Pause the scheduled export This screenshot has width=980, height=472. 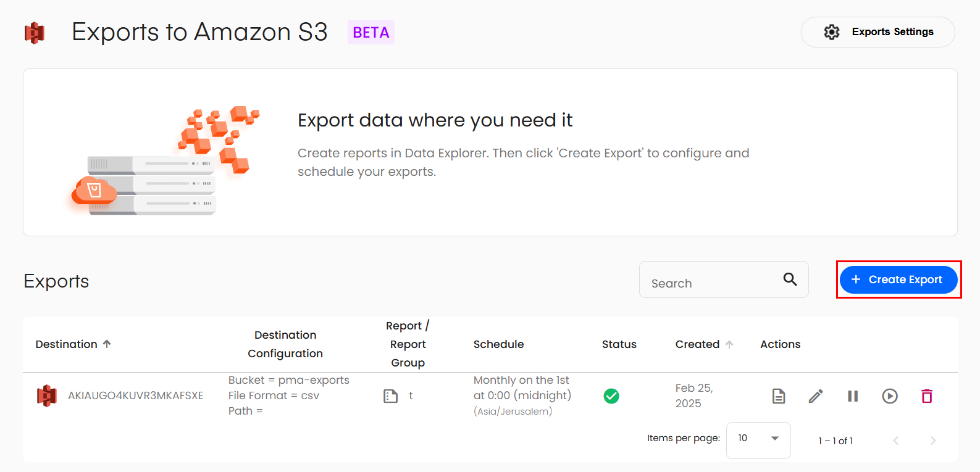coord(853,396)
